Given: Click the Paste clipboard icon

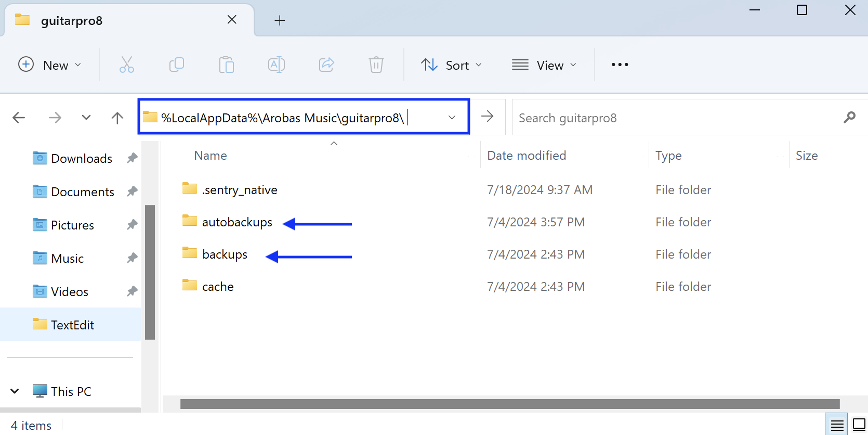Looking at the screenshot, I should pyautogui.click(x=227, y=65).
